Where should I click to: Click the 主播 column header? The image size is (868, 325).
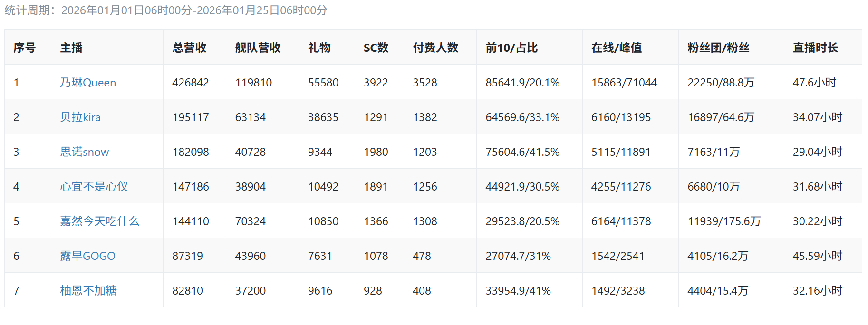pos(71,48)
